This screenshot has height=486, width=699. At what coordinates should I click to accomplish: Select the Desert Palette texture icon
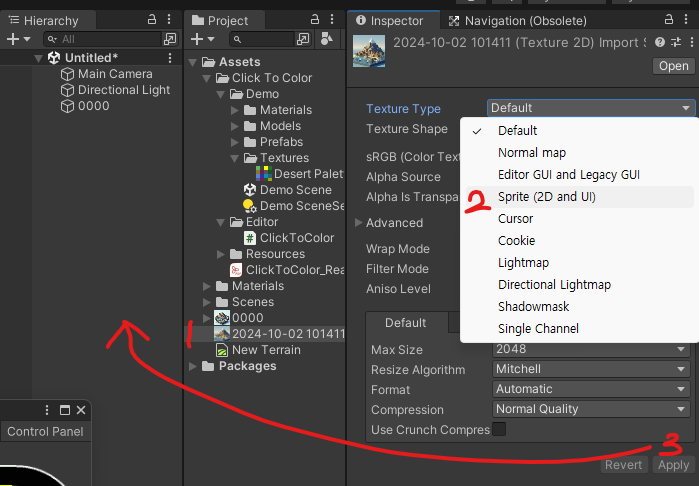tap(264, 174)
